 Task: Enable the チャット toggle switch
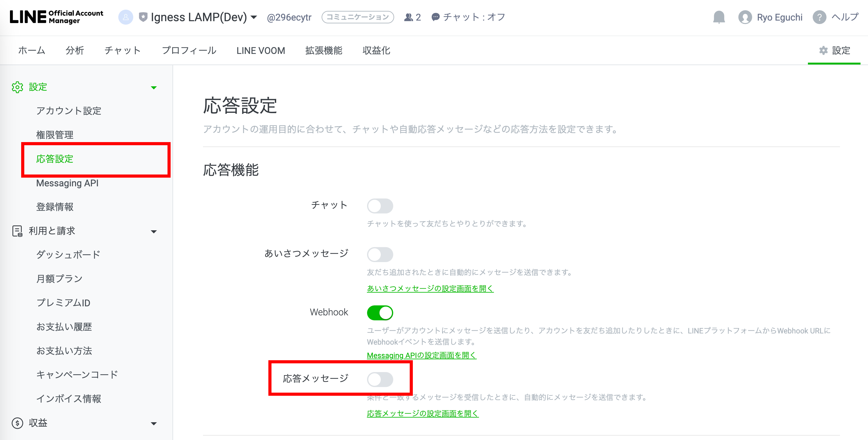[x=380, y=206]
